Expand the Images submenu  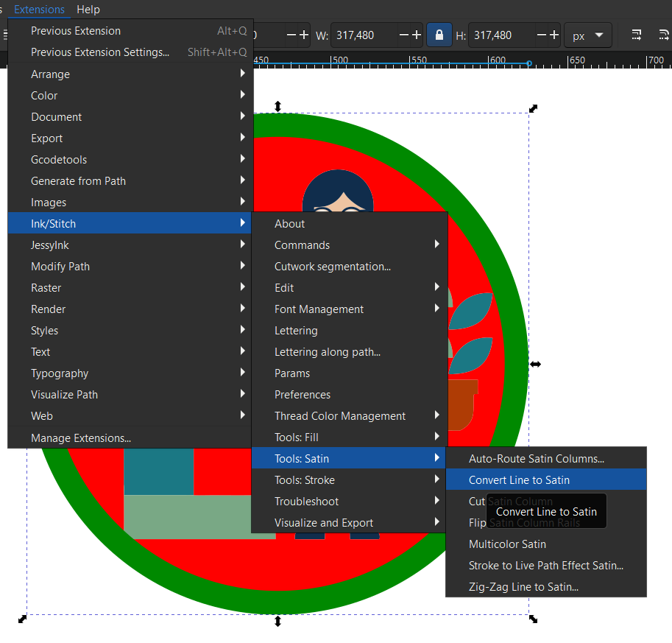pyautogui.click(x=131, y=203)
